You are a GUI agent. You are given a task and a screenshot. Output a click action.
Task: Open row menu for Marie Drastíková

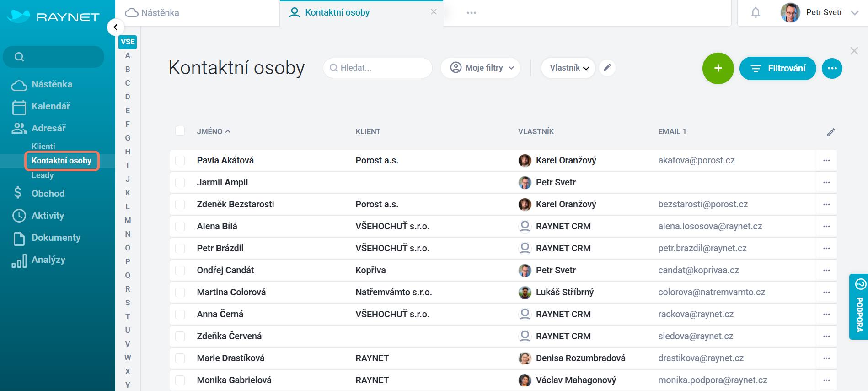tap(826, 358)
